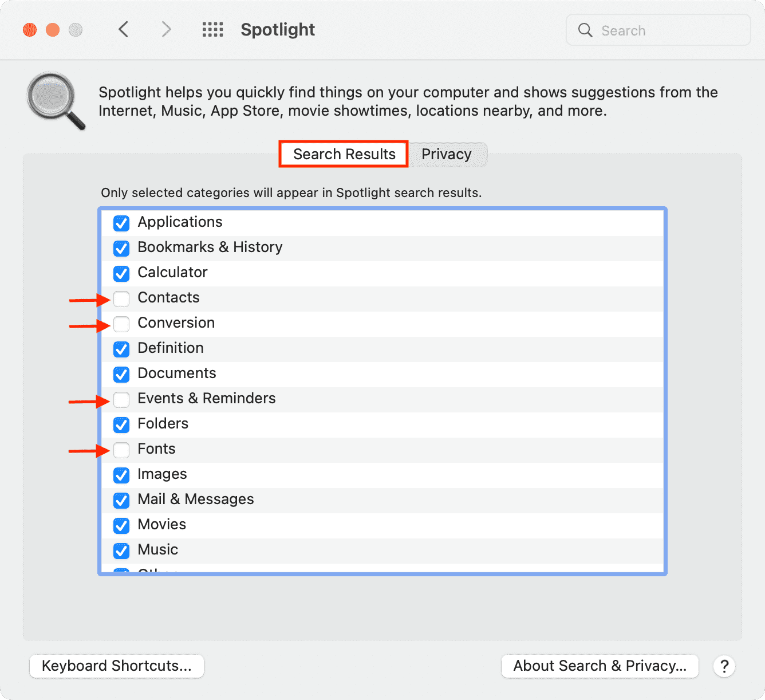765x700 pixels.
Task: Uncheck the Mail & Messages checkbox
Action: click(x=121, y=500)
